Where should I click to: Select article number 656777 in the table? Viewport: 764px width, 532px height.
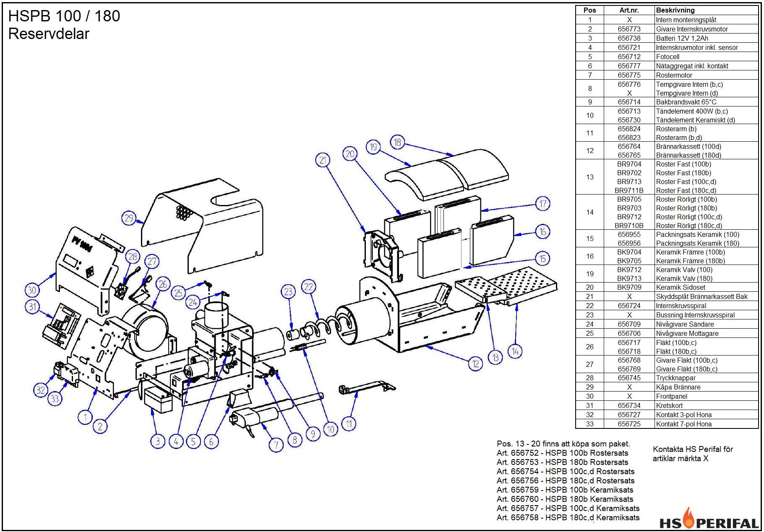pos(629,66)
